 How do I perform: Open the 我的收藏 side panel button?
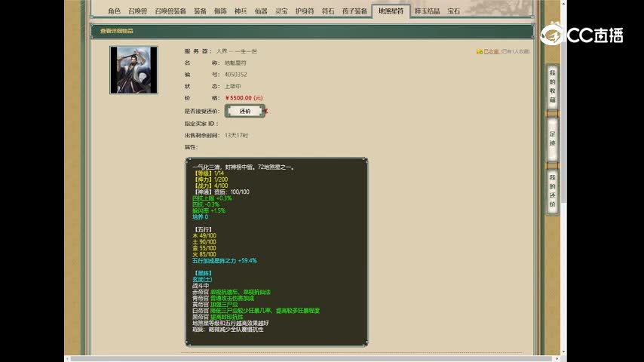tap(553, 86)
